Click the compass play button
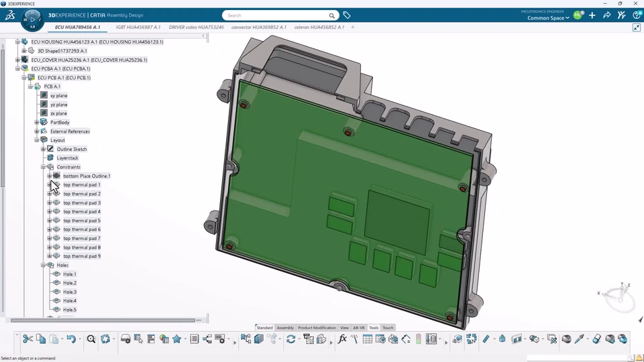This screenshot has height=362, width=644. pos(32,19)
